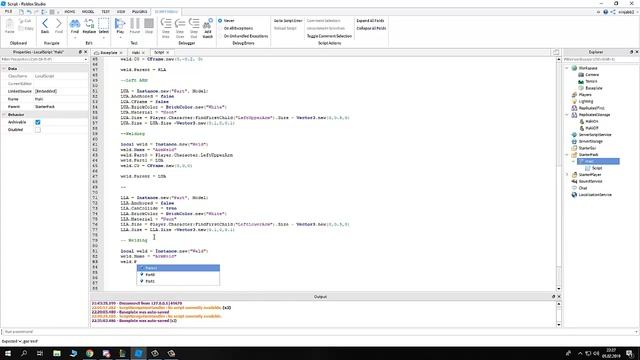Screen dimensions: 640x360
Task: Open the FILE menu
Action: point(8,12)
